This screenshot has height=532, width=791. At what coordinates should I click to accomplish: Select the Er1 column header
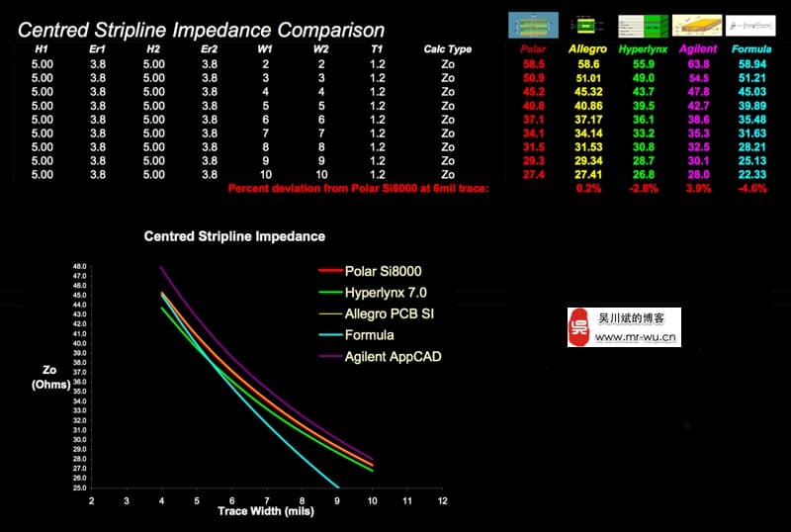(x=97, y=49)
